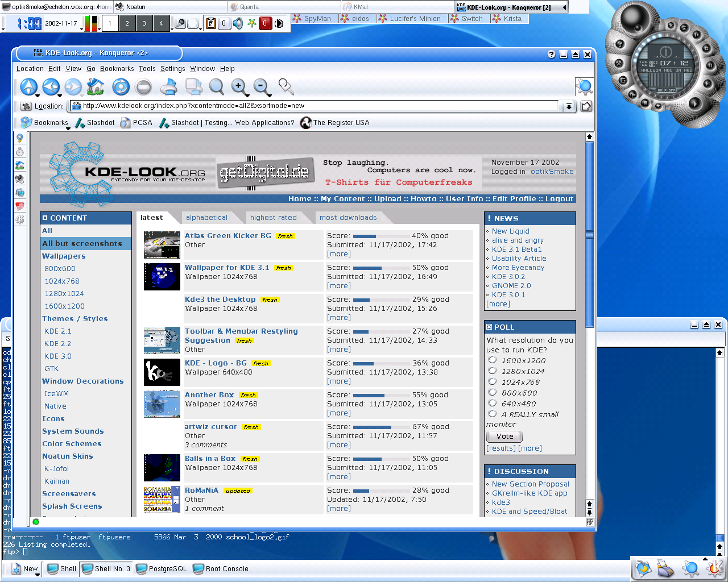
Task: Click Konqueror animated logo at toolbar right
Action: pos(584,86)
